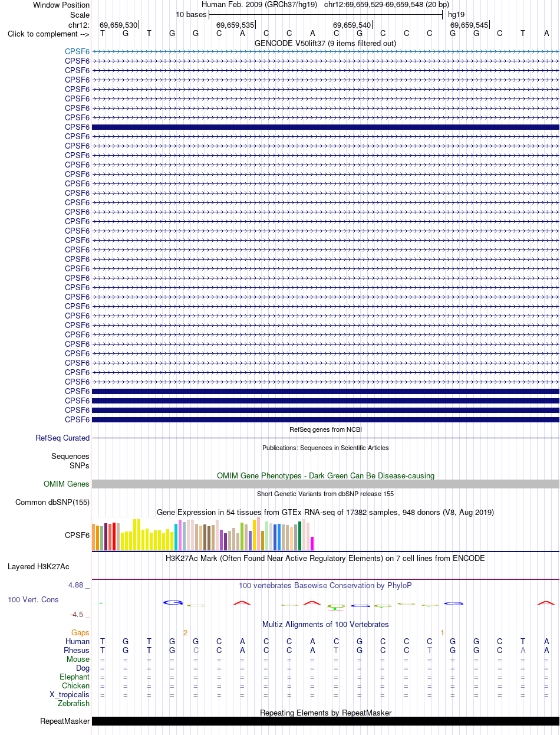Open Publications: Sequences in Scientific Articles title
Screen dimensions: 560x735
tap(325, 448)
